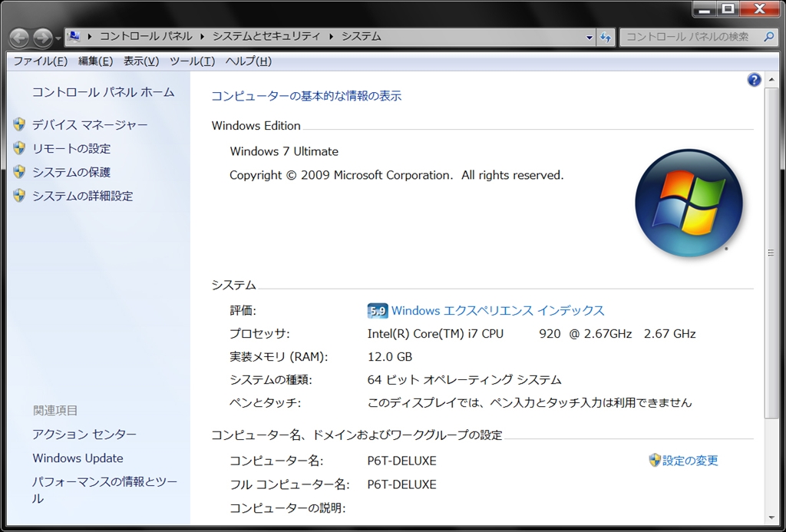Select the システムとセキュリティ breadcrumb
The height and width of the screenshot is (532, 786).
point(266,36)
